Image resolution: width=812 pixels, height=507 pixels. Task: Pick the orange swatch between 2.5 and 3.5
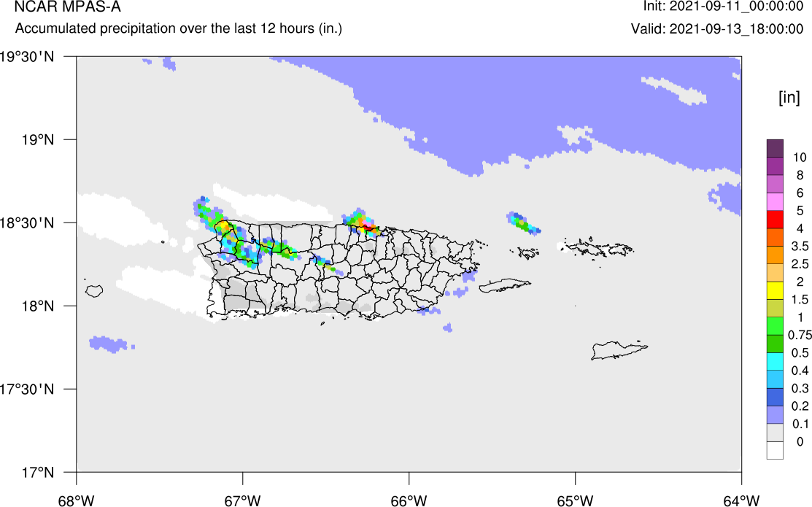(x=775, y=255)
